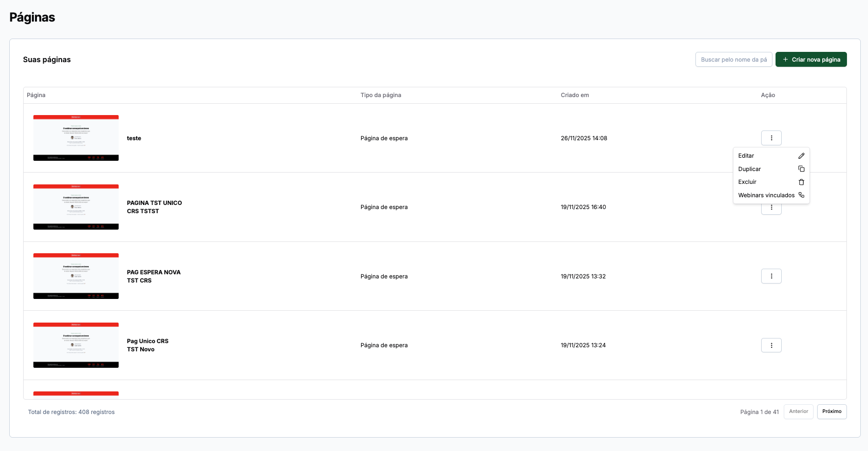Viewport: 868px width, 451px height.
Task: Focus the page name search field
Action: point(733,60)
